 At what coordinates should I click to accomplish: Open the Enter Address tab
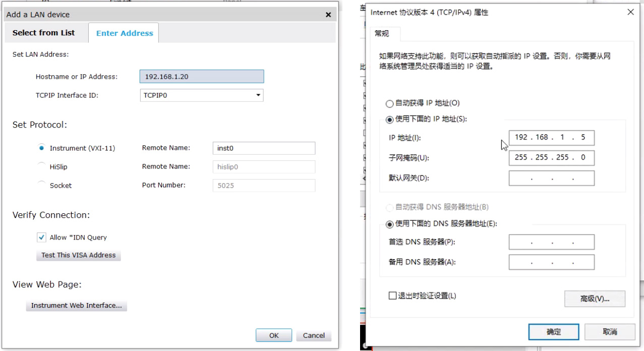point(124,33)
